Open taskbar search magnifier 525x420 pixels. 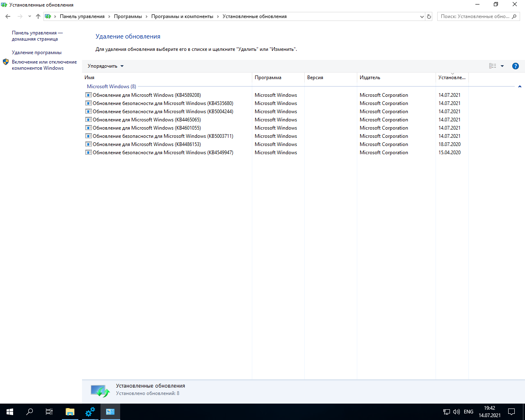[x=30, y=412]
